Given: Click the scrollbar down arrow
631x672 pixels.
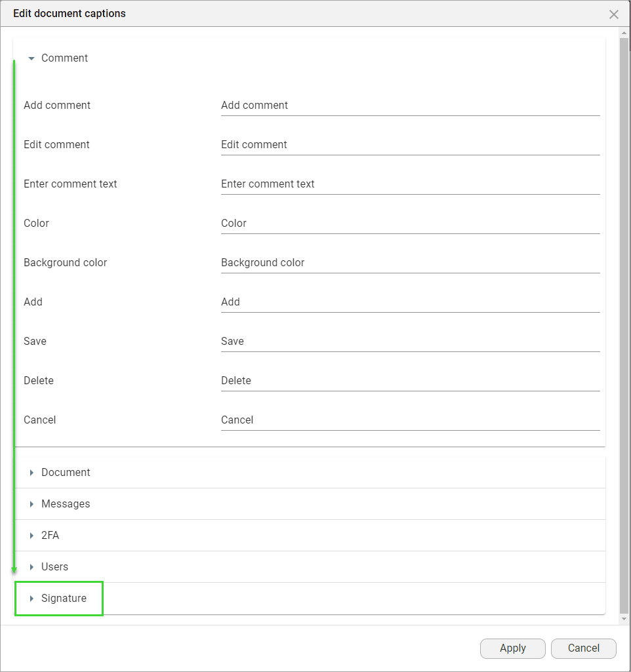Looking at the screenshot, I should [624, 617].
